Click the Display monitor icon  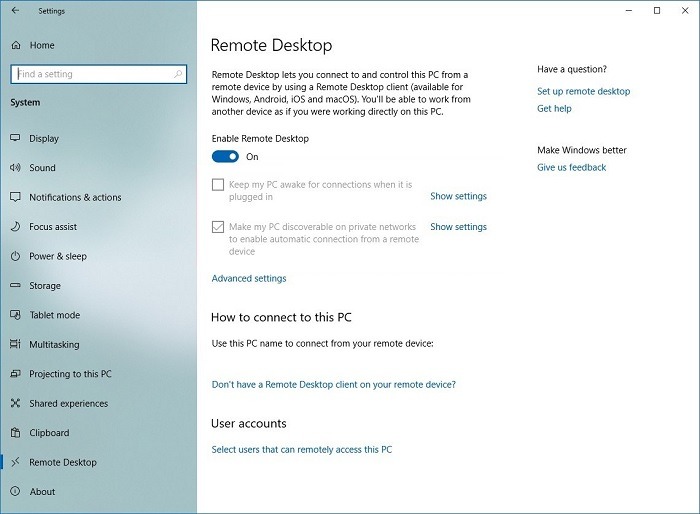[x=15, y=138]
